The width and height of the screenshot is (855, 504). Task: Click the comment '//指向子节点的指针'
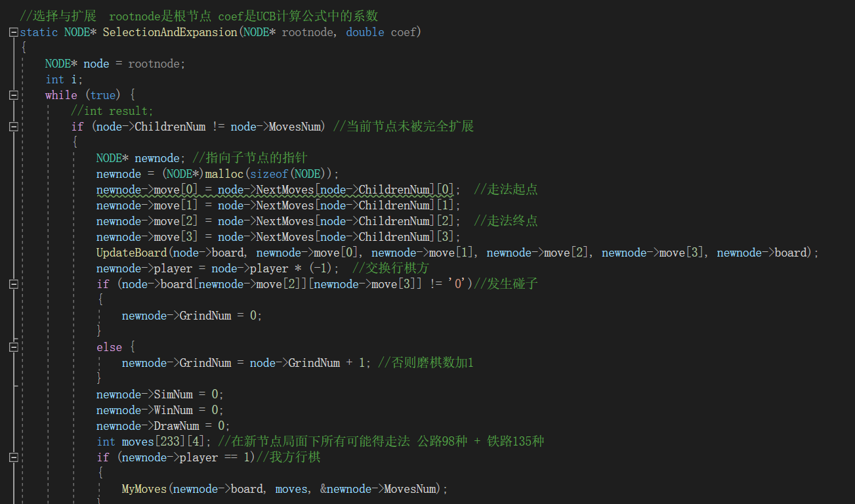point(250,158)
